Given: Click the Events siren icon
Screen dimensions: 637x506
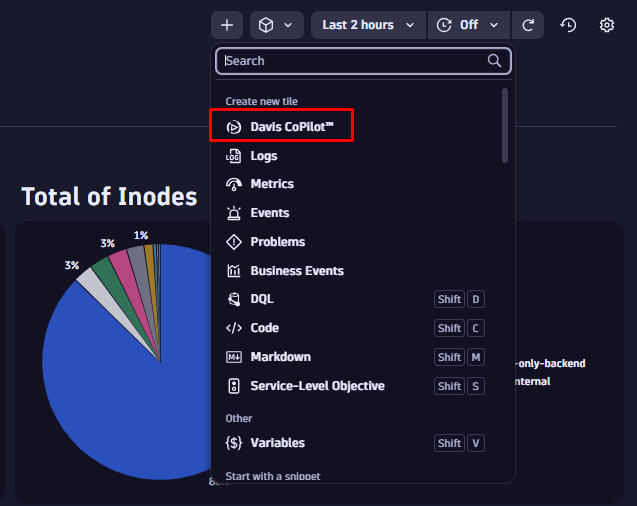Looking at the screenshot, I should coord(234,213).
